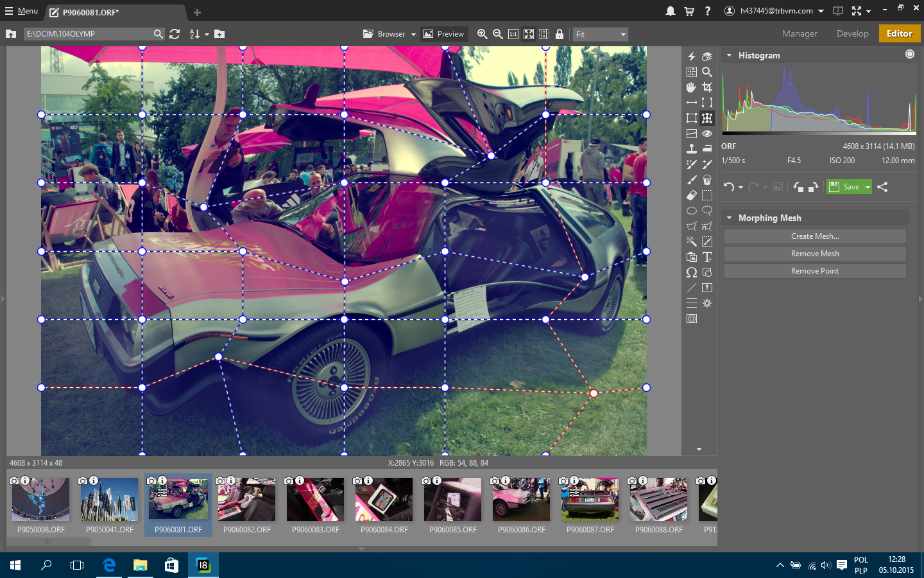Viewport: 924px width, 578px height.
Task: Click the Create Mesh button
Action: click(815, 236)
